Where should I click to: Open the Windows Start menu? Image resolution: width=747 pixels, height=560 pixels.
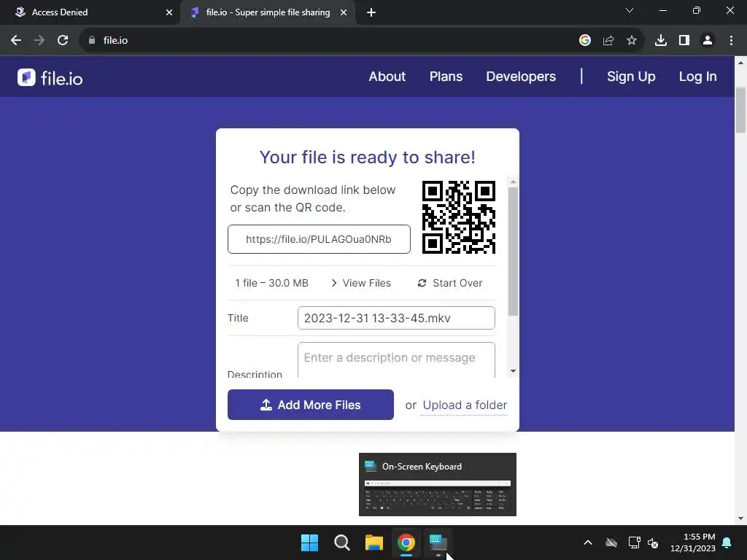309,542
